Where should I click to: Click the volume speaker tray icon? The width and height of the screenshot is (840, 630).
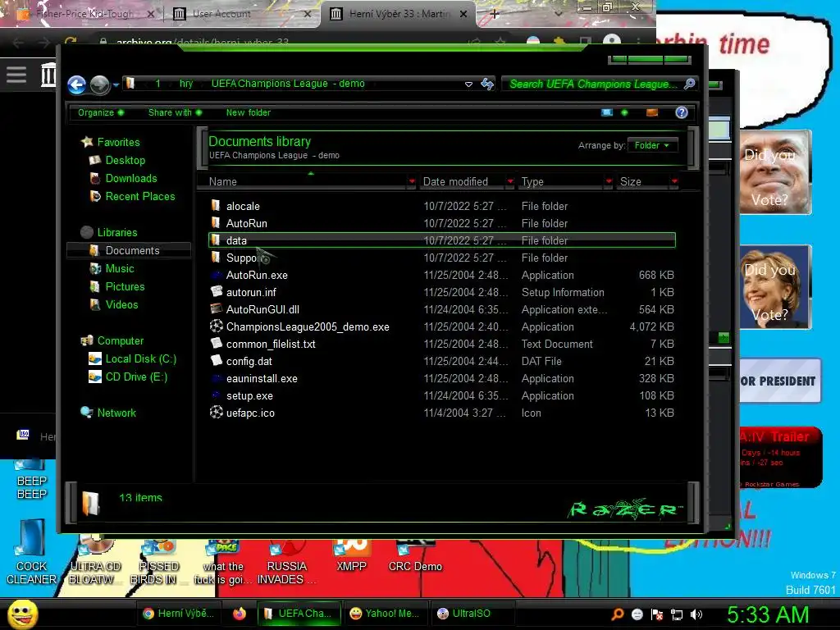[x=696, y=614]
